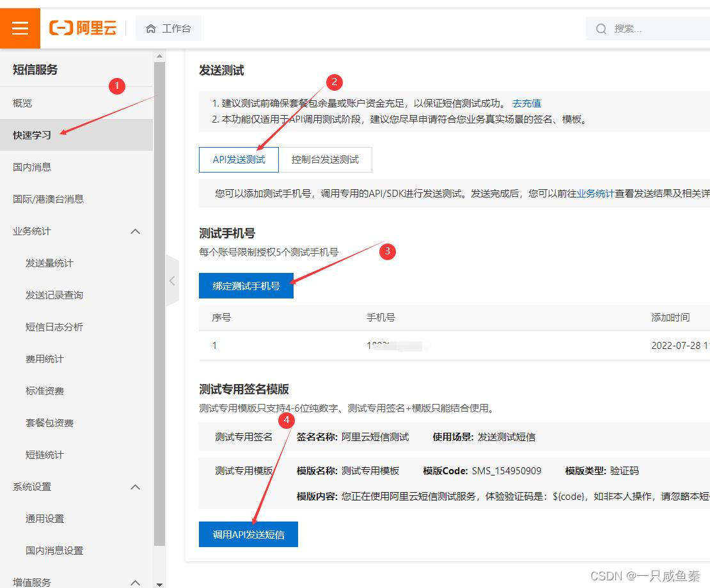Click the 手机号 column header
This screenshot has height=588, width=710.
(381, 318)
